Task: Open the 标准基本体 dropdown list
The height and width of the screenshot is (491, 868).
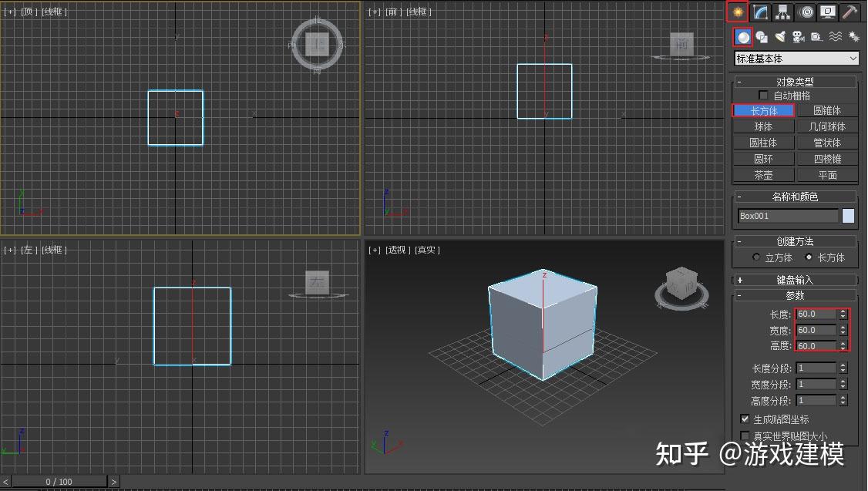Action: [x=795, y=59]
